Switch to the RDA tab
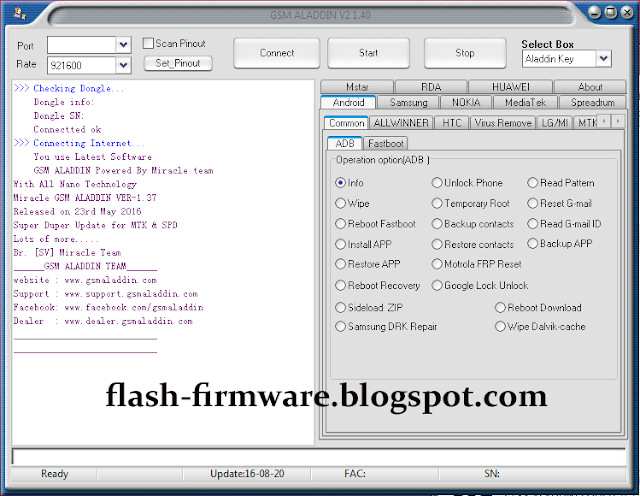 431,87
